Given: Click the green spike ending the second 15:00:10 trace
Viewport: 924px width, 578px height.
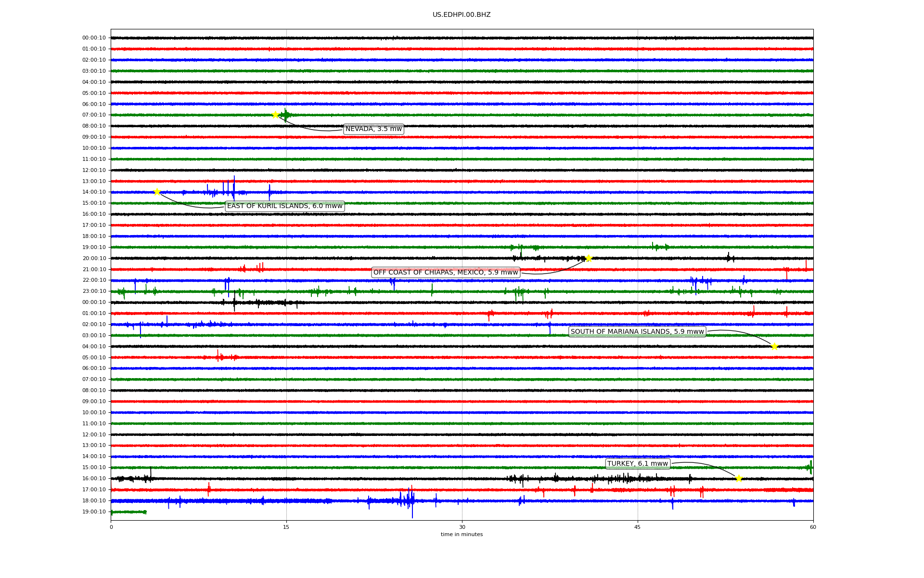Looking at the screenshot, I should click(810, 467).
